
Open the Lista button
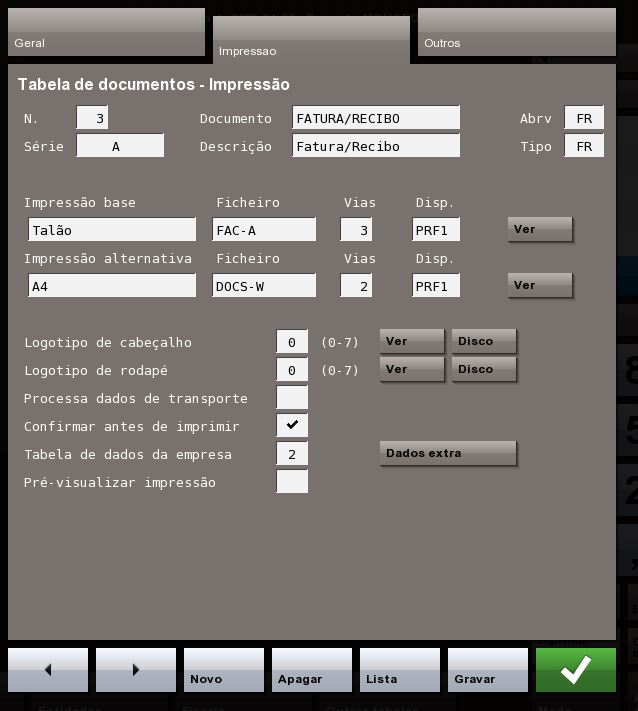(399, 669)
